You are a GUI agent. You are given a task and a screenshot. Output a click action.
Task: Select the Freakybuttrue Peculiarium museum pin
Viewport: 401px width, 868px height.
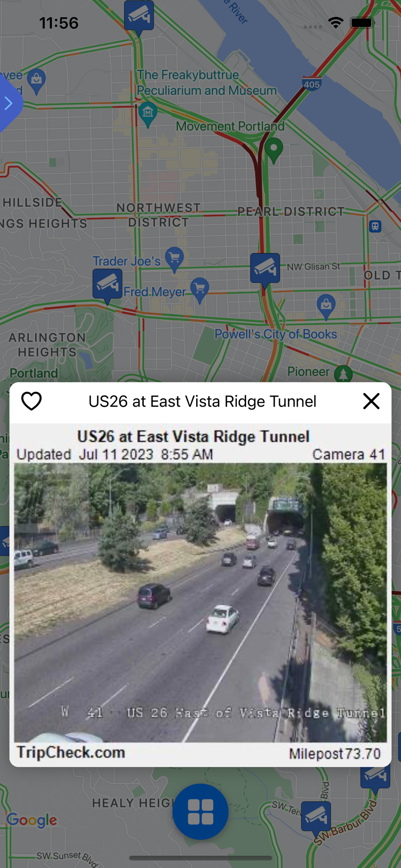pos(148,115)
